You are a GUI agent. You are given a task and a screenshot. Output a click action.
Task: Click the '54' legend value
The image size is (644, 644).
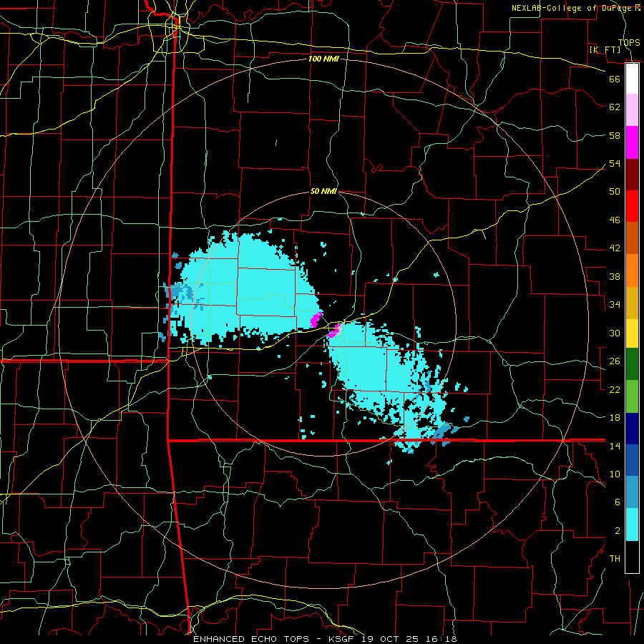[615, 163]
